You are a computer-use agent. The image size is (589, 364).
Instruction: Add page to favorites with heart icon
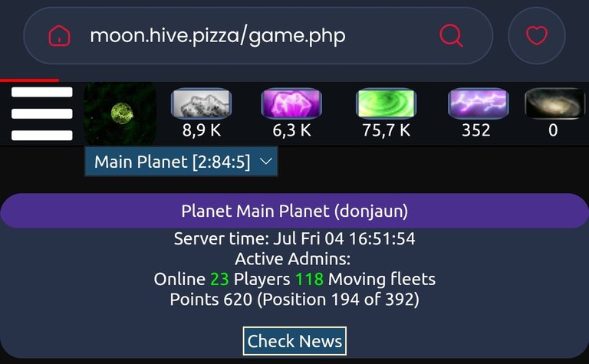pos(537,36)
